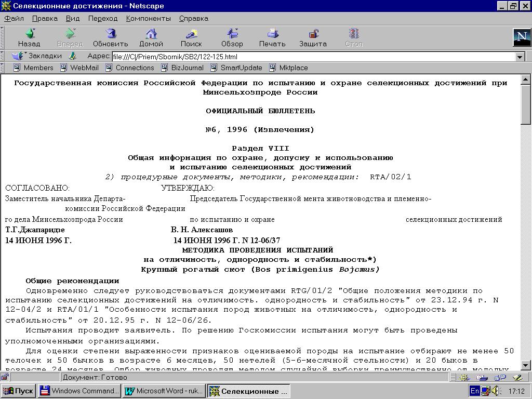Open the Переход menu
This screenshot has width=532, height=399.
point(103,18)
